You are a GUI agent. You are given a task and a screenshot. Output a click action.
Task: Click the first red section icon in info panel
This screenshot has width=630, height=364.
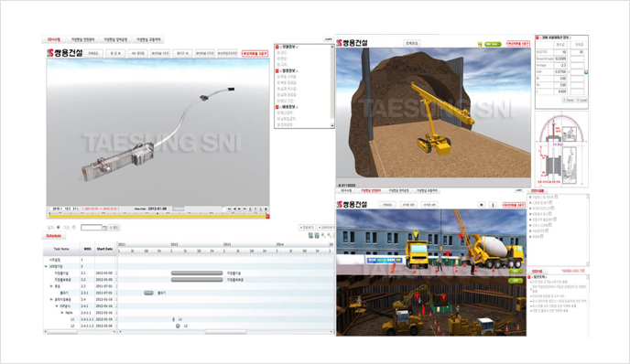pos(277,47)
